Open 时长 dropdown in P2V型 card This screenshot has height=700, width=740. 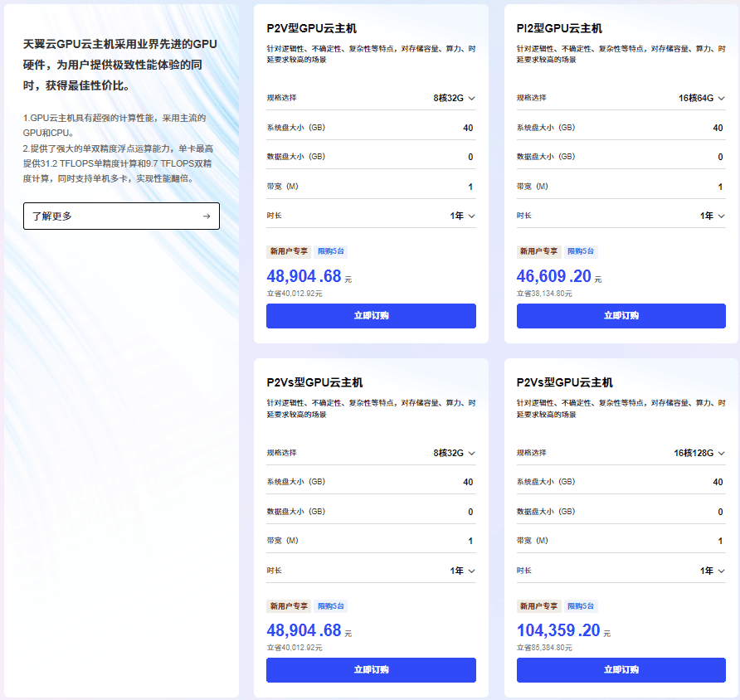tap(463, 216)
